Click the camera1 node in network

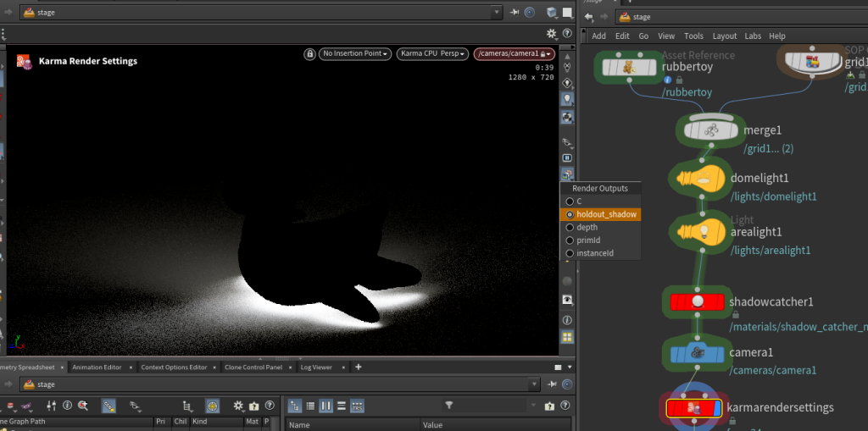pyautogui.click(x=697, y=353)
